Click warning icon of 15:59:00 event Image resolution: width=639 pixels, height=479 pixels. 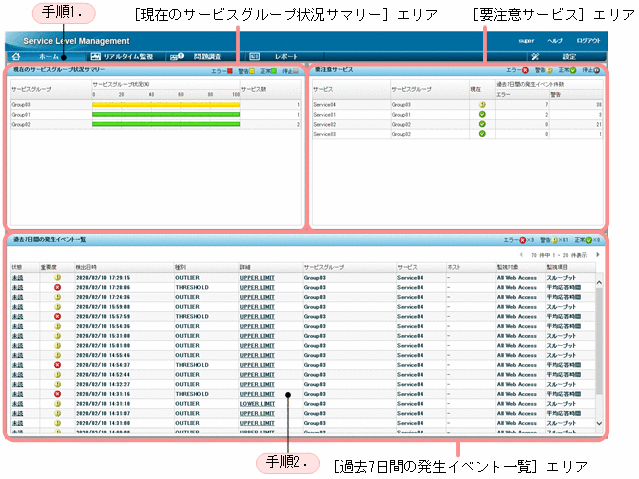(57, 307)
